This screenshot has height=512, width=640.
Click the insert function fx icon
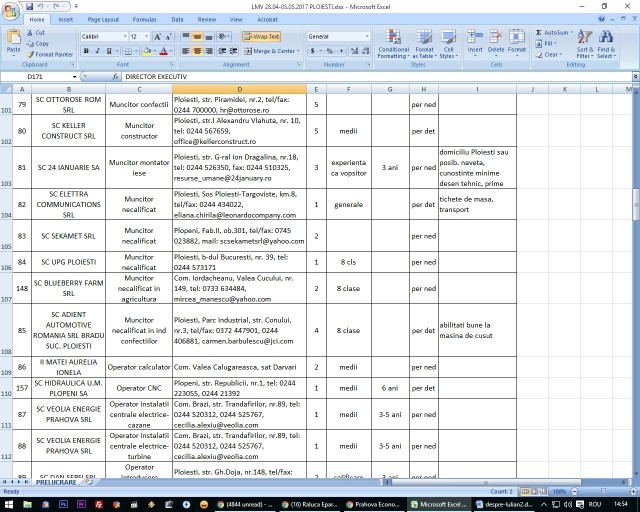pyautogui.click(x=116, y=76)
